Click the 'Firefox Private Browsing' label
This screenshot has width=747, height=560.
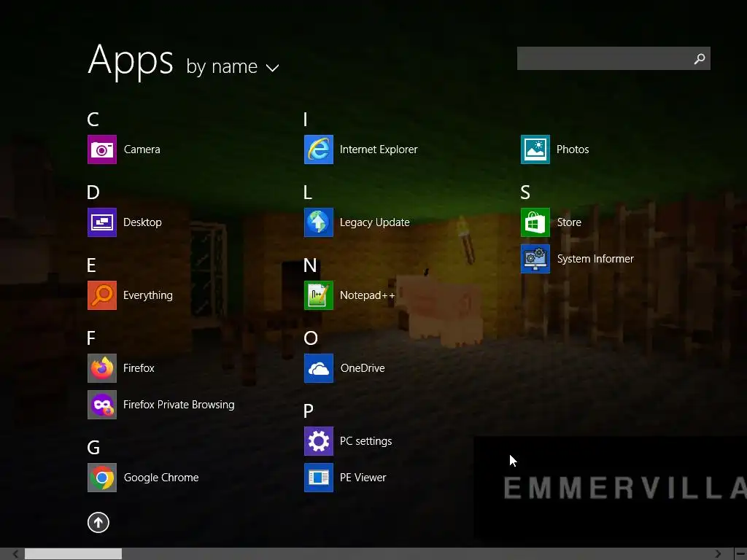click(179, 405)
